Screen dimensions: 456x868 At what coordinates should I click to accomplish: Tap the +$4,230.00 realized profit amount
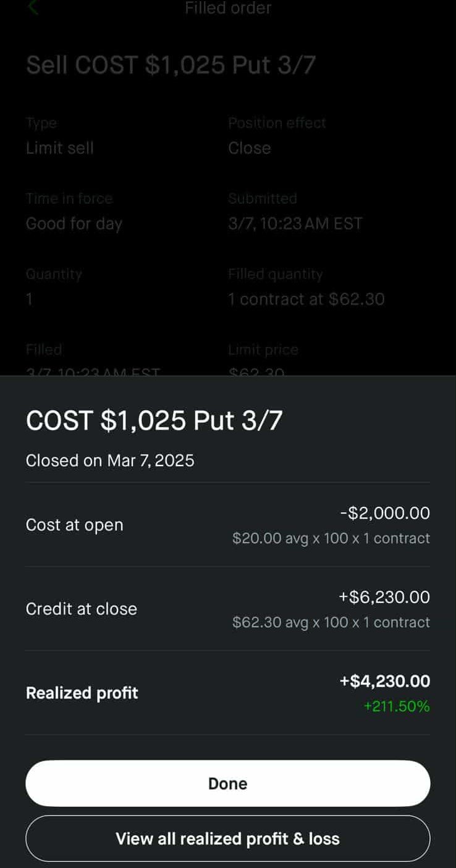384,681
